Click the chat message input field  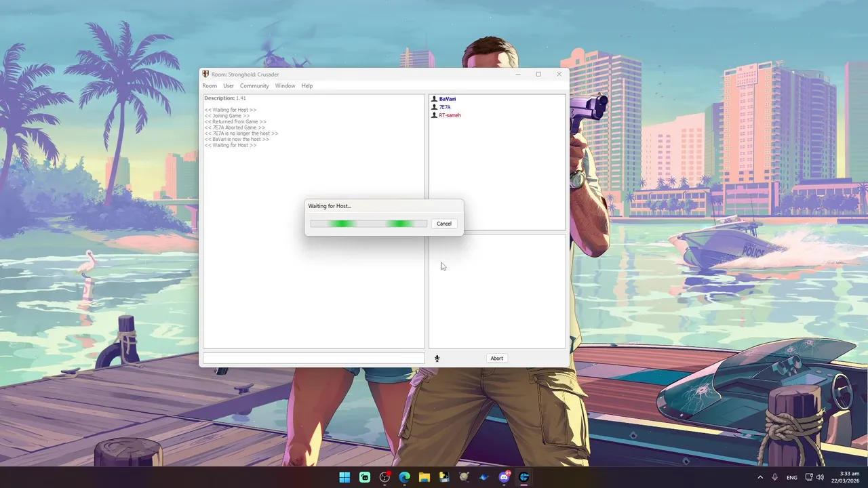tap(314, 359)
